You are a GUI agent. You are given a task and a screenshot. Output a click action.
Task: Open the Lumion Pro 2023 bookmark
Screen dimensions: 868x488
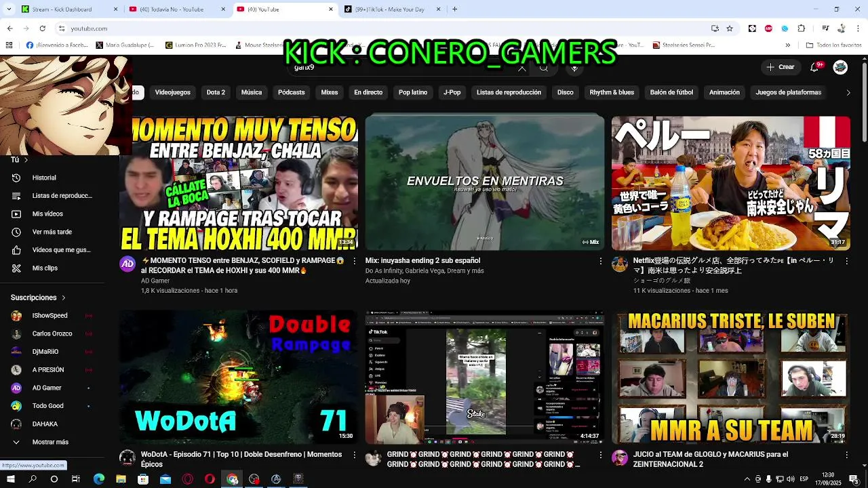point(195,45)
